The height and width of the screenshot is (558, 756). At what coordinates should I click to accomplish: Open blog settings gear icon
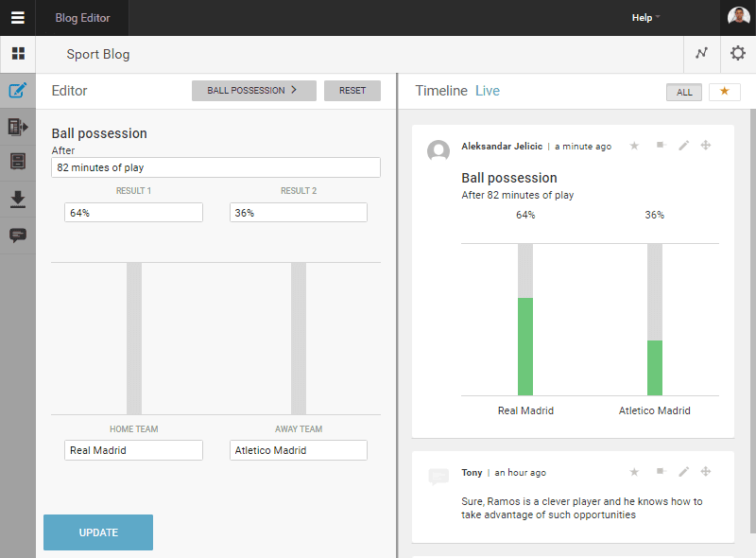[738, 53]
